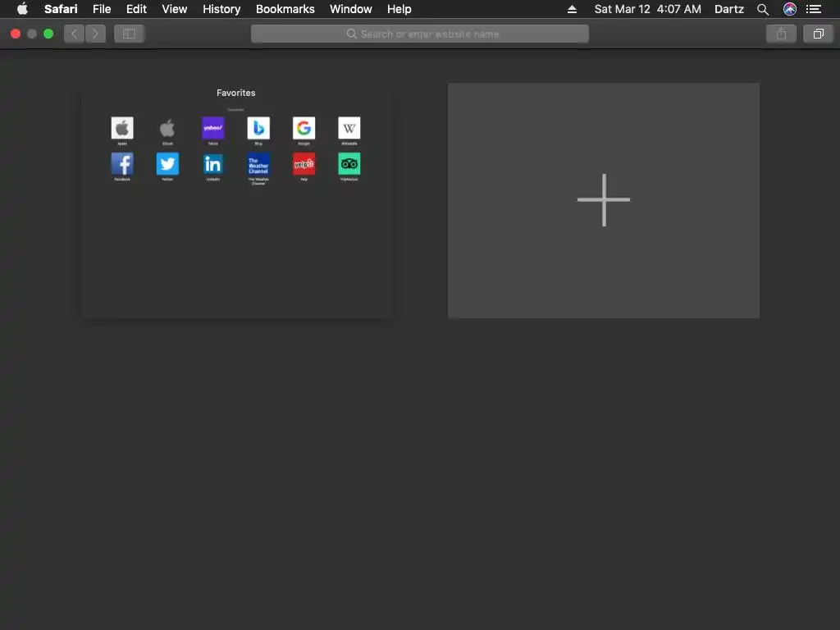
Task: Maximize window with the green button
Action: (x=48, y=34)
